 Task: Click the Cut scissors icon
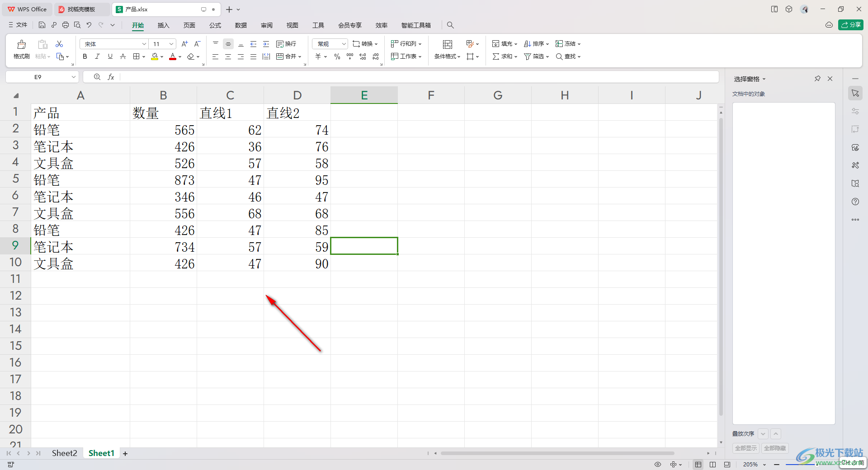[x=59, y=44]
